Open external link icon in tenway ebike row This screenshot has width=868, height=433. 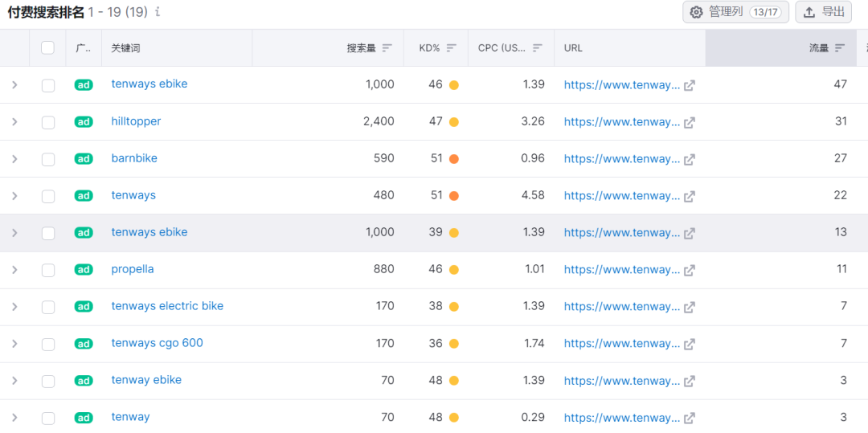click(690, 381)
